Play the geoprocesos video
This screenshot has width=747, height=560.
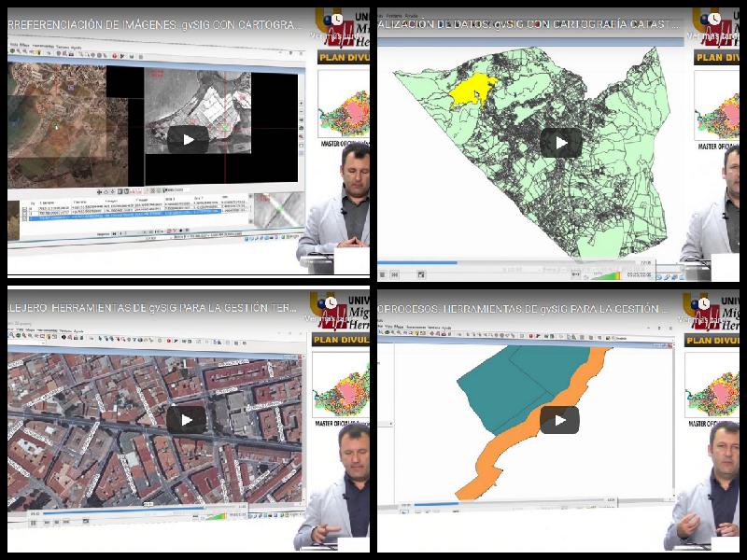point(560,420)
